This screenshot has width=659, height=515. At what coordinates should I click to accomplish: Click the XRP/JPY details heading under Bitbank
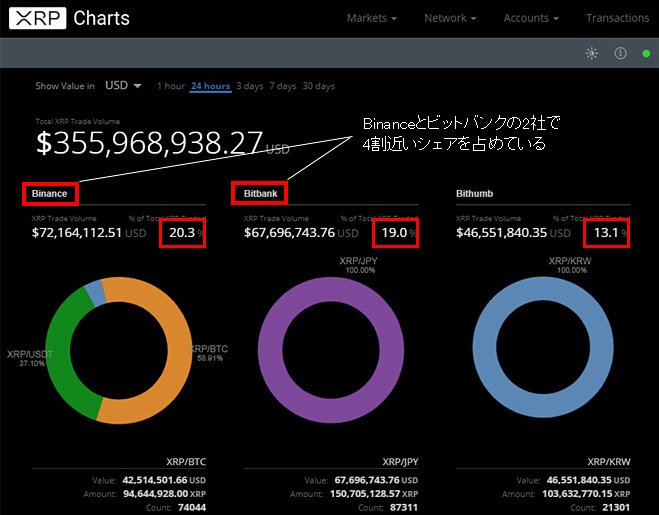click(401, 462)
